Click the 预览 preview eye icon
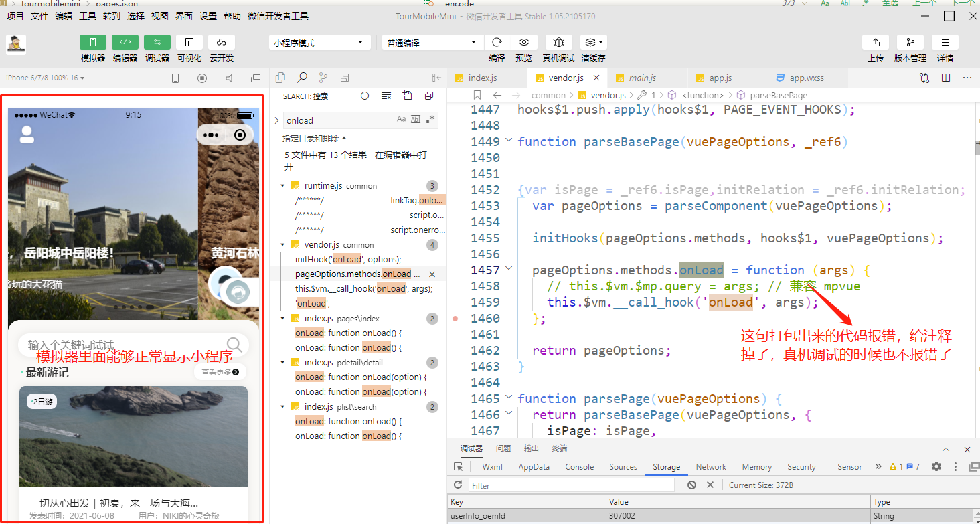 pos(524,42)
